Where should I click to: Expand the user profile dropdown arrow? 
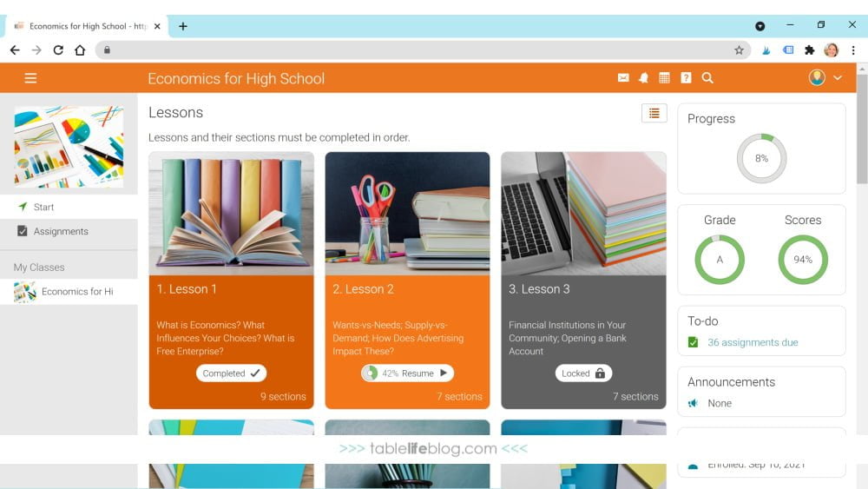[x=838, y=78]
